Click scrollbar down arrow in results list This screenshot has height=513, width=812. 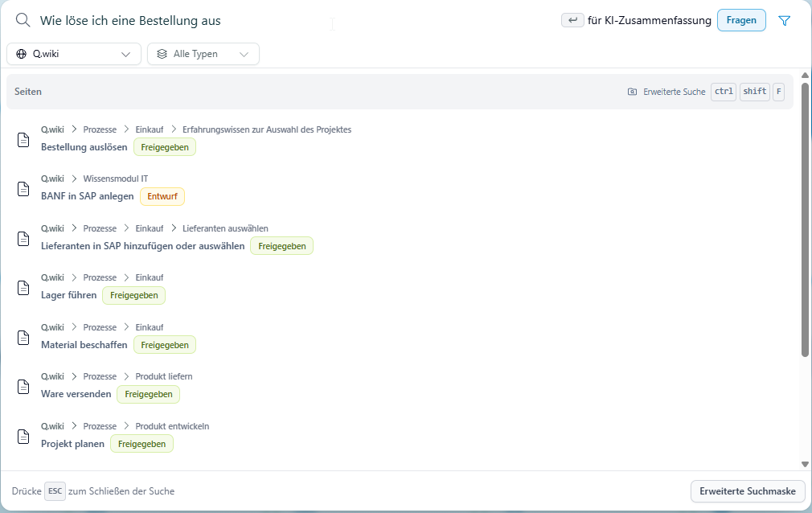pos(805,464)
